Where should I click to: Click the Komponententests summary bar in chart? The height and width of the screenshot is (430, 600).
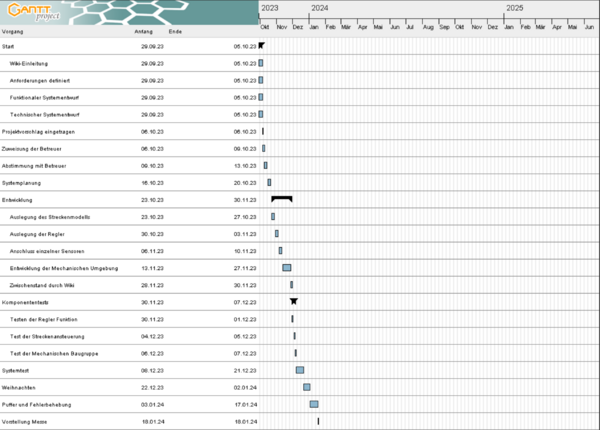[x=293, y=301]
